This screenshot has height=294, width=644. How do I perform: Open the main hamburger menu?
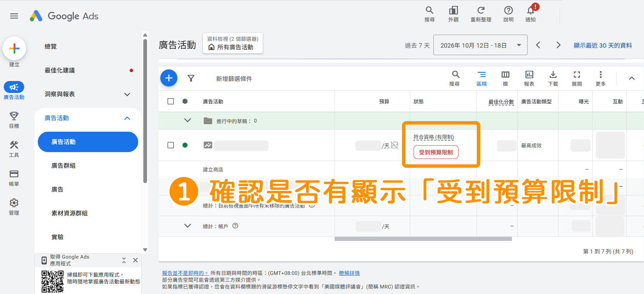(14, 16)
